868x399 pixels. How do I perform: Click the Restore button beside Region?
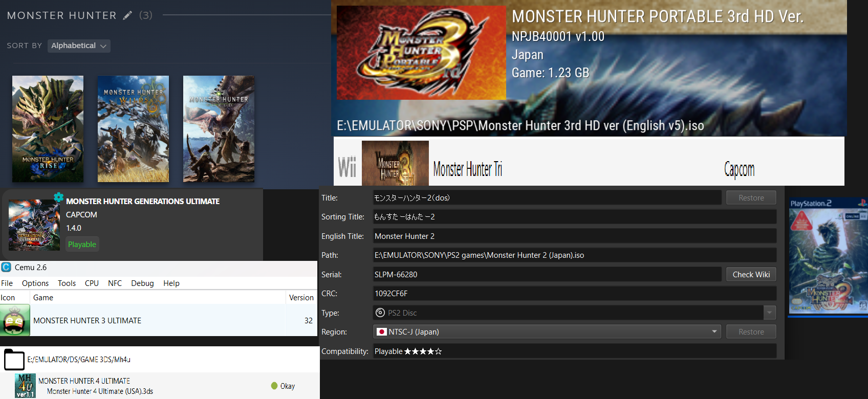click(x=751, y=332)
